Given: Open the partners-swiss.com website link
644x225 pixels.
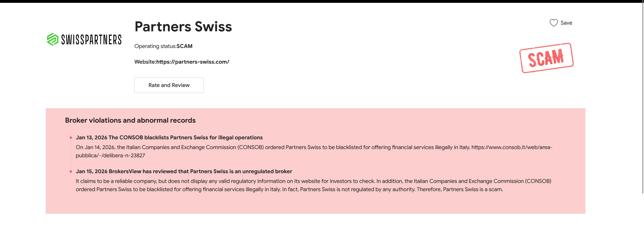Looking at the screenshot, I should click(x=193, y=62).
